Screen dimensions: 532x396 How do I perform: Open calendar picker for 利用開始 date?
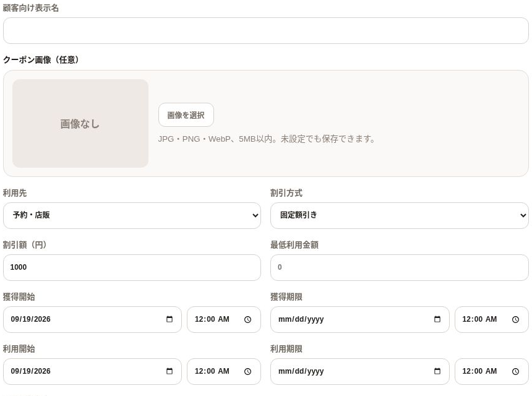(169, 371)
